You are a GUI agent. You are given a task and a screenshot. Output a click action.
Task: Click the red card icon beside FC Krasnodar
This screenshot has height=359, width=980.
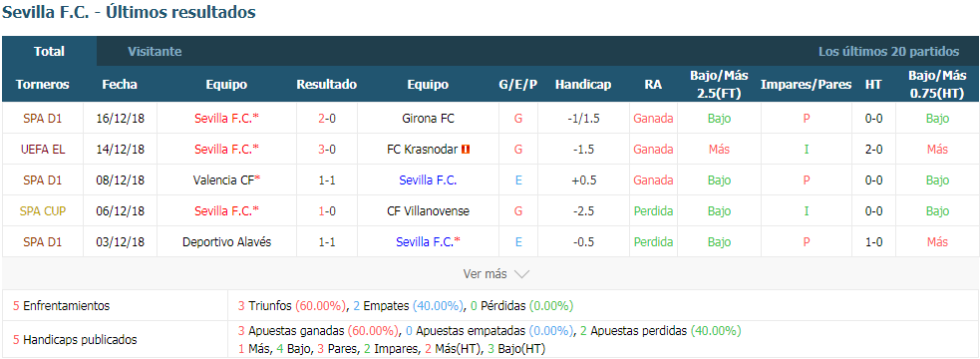466,150
